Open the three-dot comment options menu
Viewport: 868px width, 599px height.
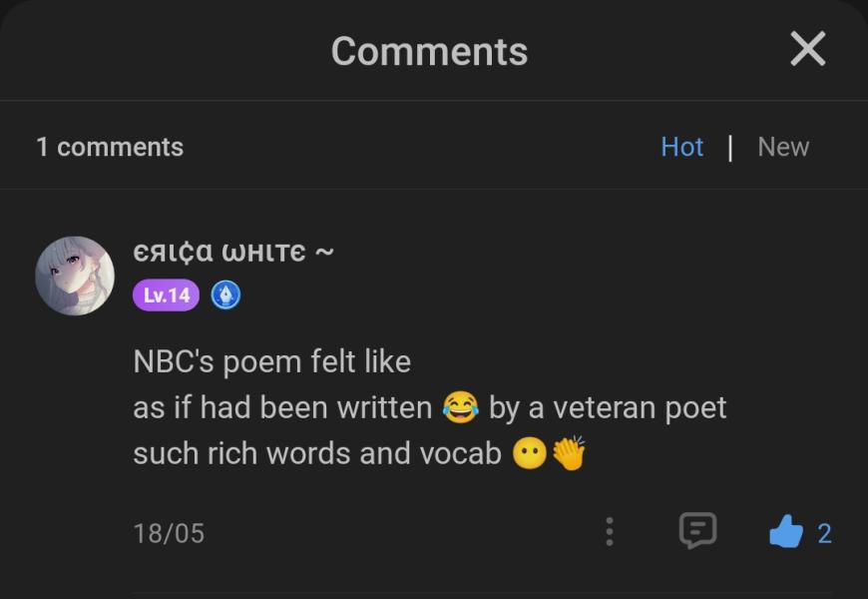(609, 531)
